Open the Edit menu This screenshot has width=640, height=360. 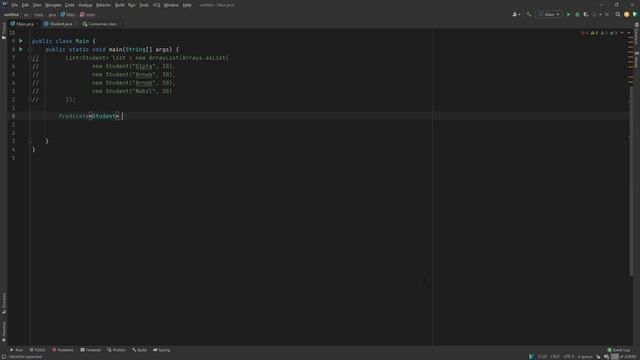[25, 5]
